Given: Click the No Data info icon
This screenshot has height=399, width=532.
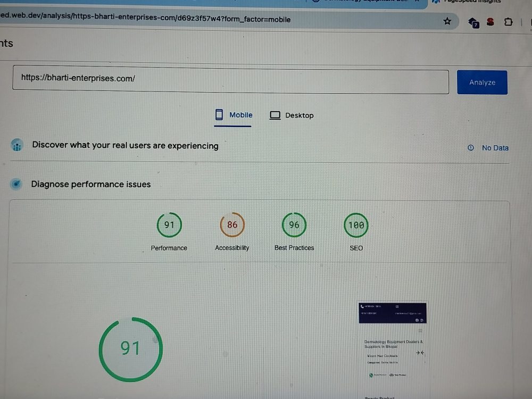Looking at the screenshot, I should tap(471, 147).
